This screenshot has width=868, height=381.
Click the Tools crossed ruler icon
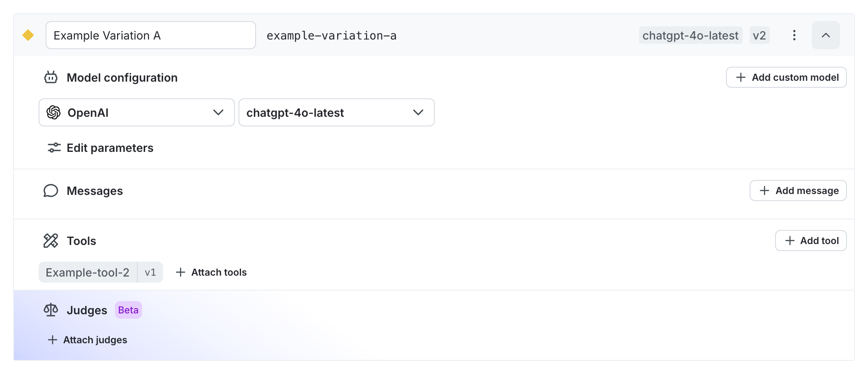pyautogui.click(x=51, y=241)
